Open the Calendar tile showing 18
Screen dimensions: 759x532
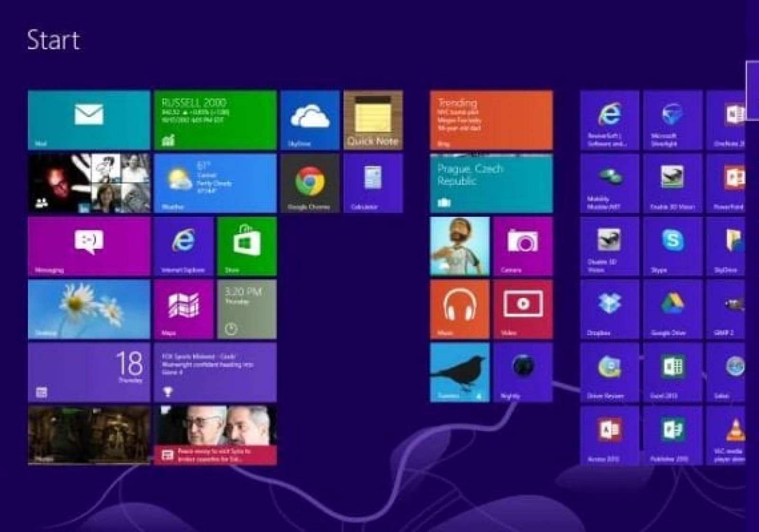(89, 372)
